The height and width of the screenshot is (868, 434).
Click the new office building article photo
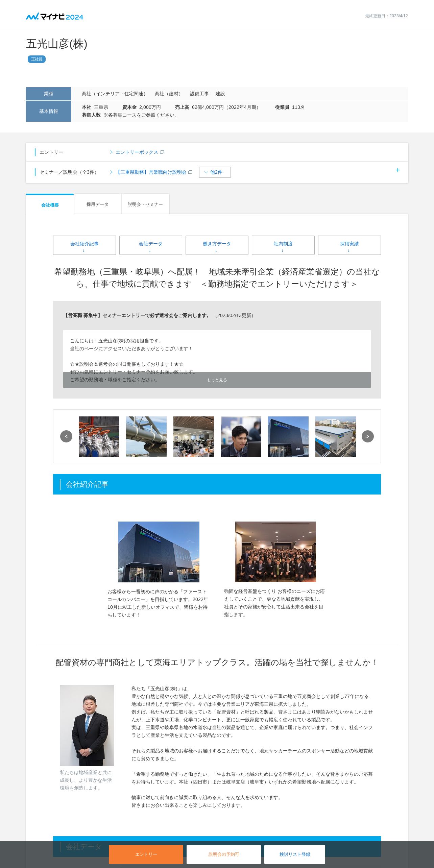point(159,552)
